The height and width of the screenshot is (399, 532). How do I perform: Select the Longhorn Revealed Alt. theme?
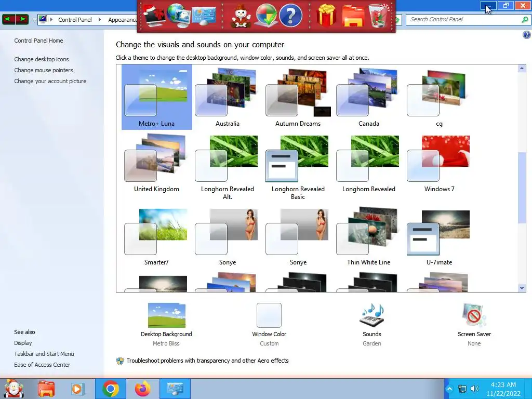click(x=228, y=167)
